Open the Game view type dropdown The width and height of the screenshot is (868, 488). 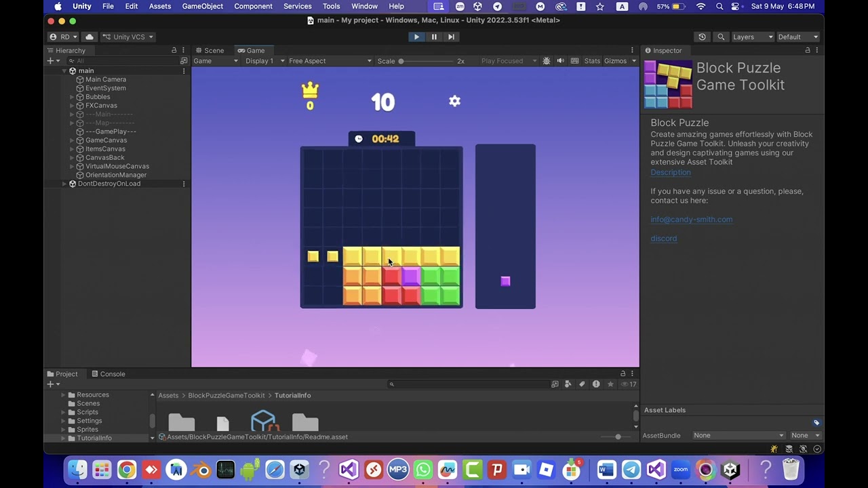pyautogui.click(x=216, y=61)
